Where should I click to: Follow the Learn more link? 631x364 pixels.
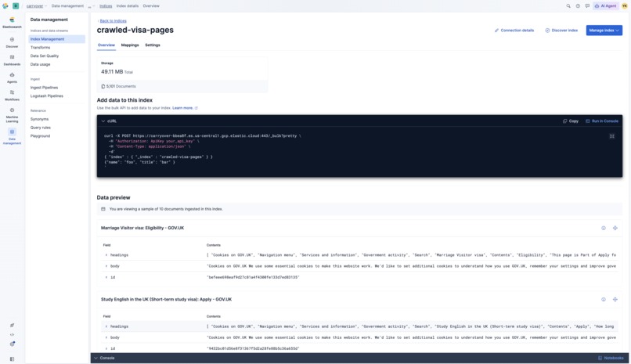pos(185,108)
